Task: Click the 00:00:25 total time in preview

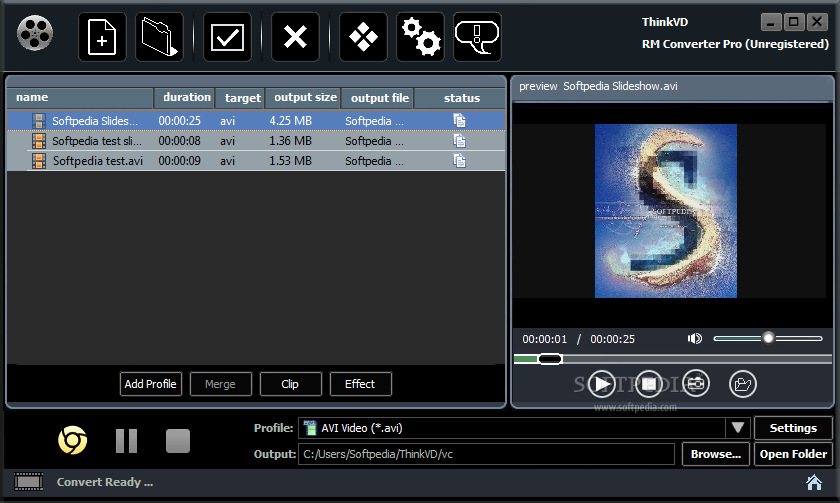Action: [612, 339]
